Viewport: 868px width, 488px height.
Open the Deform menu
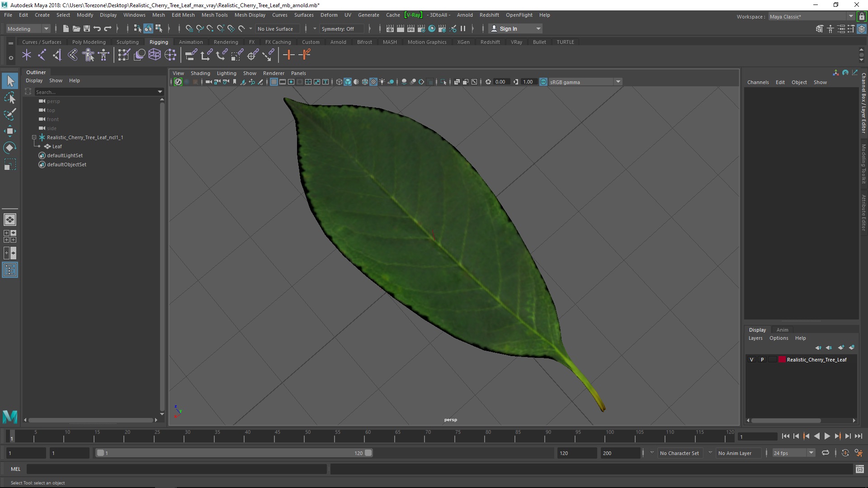point(329,15)
